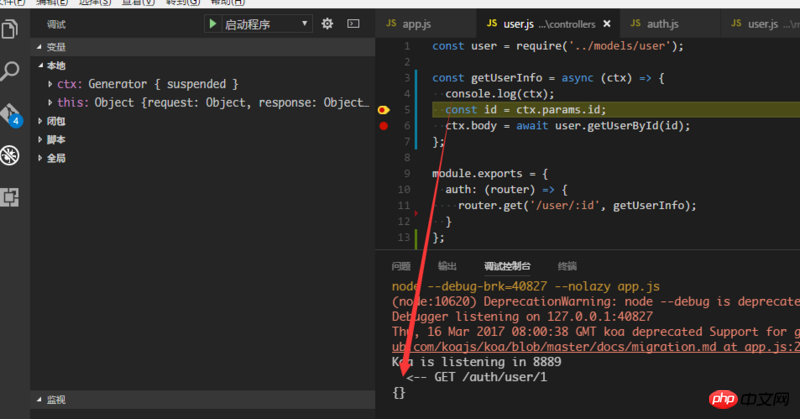Collapse the 变量 section header
The image size is (800, 419).
coord(55,47)
